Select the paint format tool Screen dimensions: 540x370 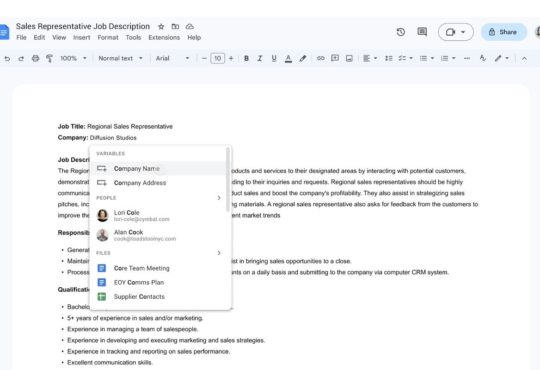point(49,58)
